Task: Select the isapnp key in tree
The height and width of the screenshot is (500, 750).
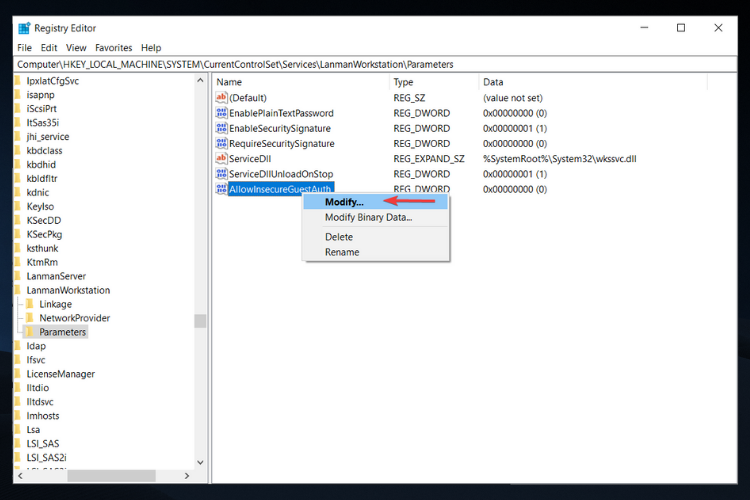Action: [x=41, y=95]
